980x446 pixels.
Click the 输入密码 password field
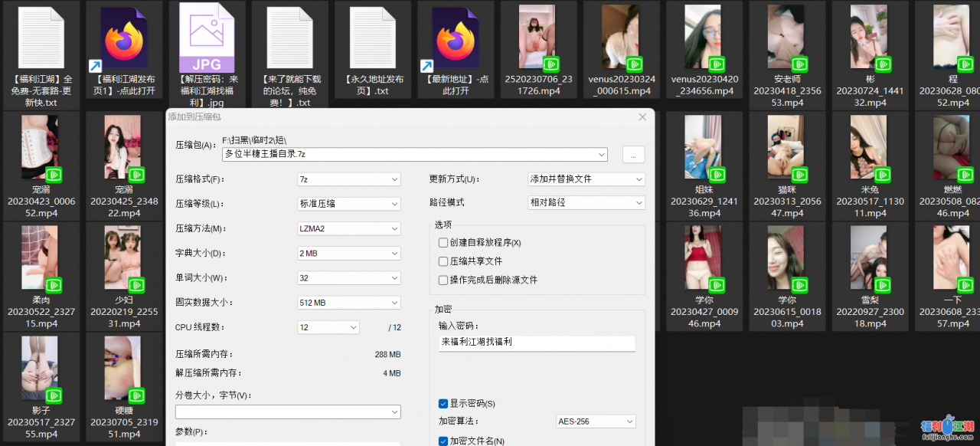tap(537, 342)
